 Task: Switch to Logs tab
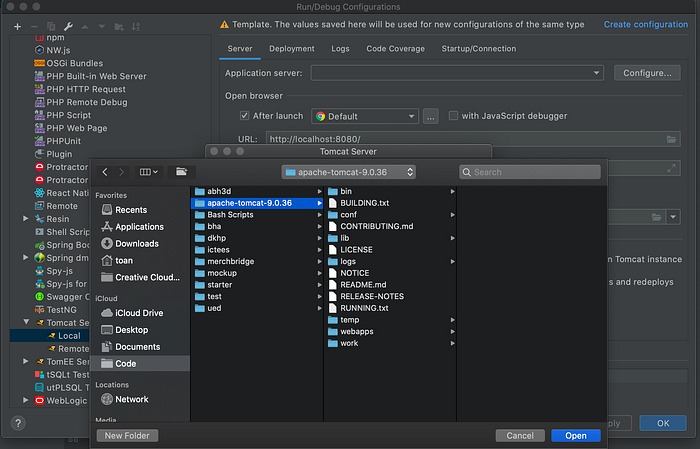click(x=340, y=49)
